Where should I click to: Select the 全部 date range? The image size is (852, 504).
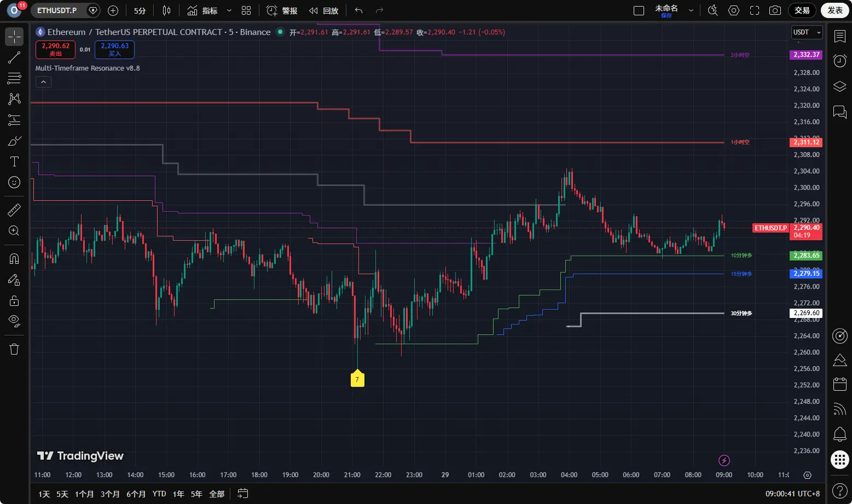tap(217, 494)
